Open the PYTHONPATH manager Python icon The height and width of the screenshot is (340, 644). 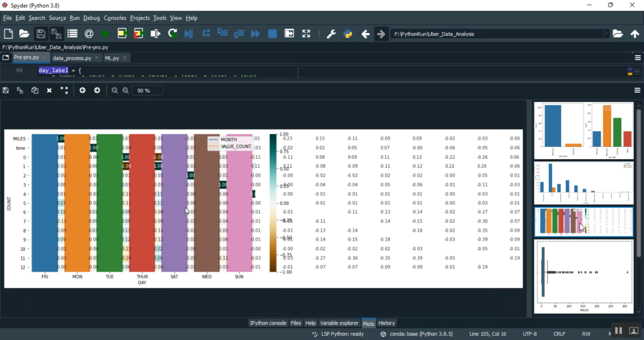[x=347, y=33]
